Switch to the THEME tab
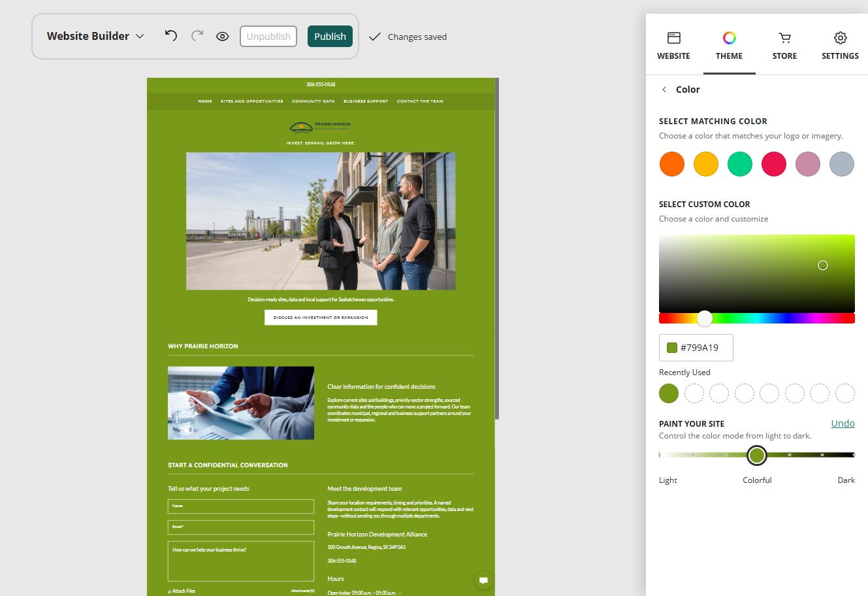Image resolution: width=868 pixels, height=596 pixels. pos(729,46)
